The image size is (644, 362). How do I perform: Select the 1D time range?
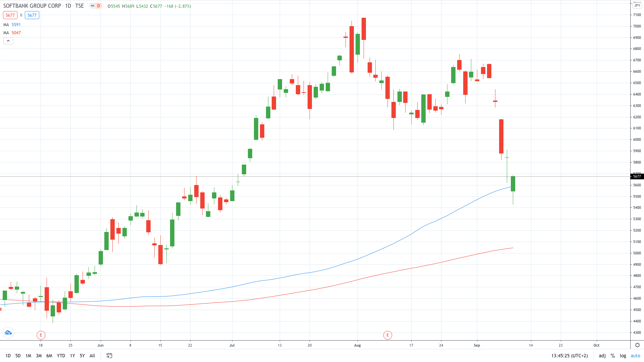point(8,356)
